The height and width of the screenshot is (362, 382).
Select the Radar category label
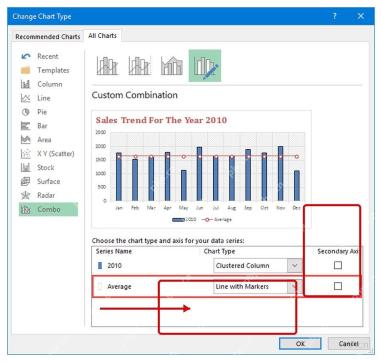pyautogui.click(x=46, y=195)
